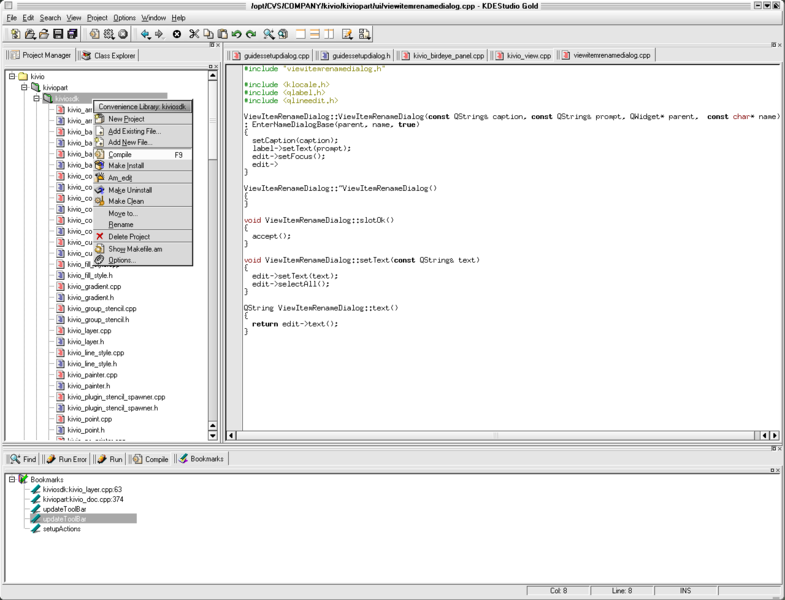This screenshot has width=785, height=600.
Task: Choose Make Clean in the context menu
Action: click(x=143, y=201)
